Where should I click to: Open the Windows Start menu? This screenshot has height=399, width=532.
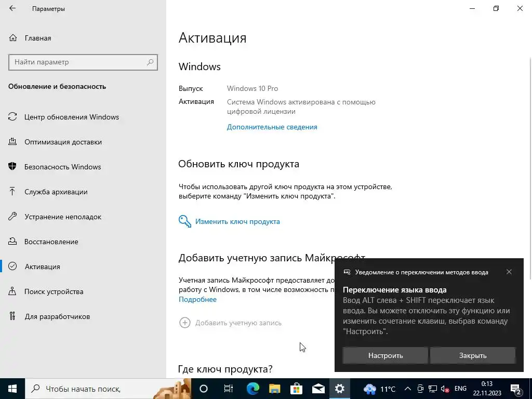click(12, 389)
